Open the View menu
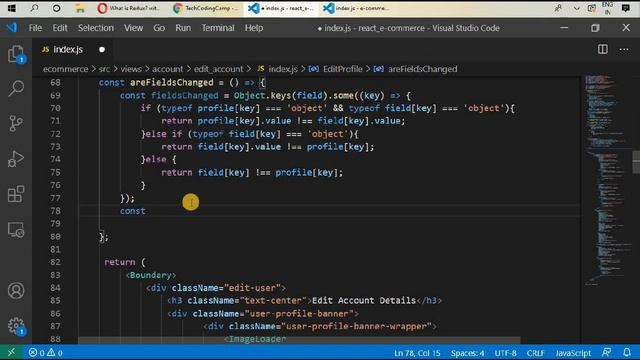This screenshot has height=360, width=640. (x=133, y=28)
